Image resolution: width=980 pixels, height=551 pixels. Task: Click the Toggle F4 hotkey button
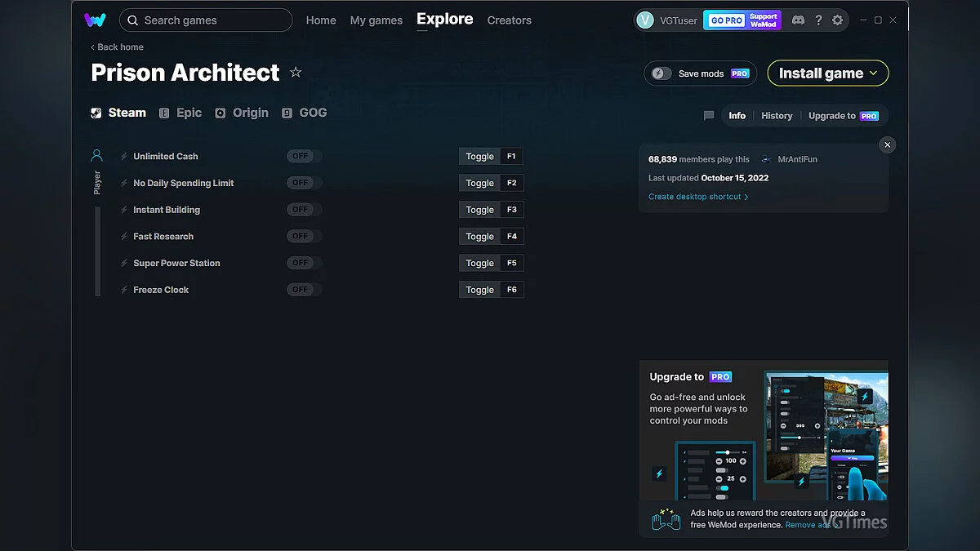[x=491, y=237]
